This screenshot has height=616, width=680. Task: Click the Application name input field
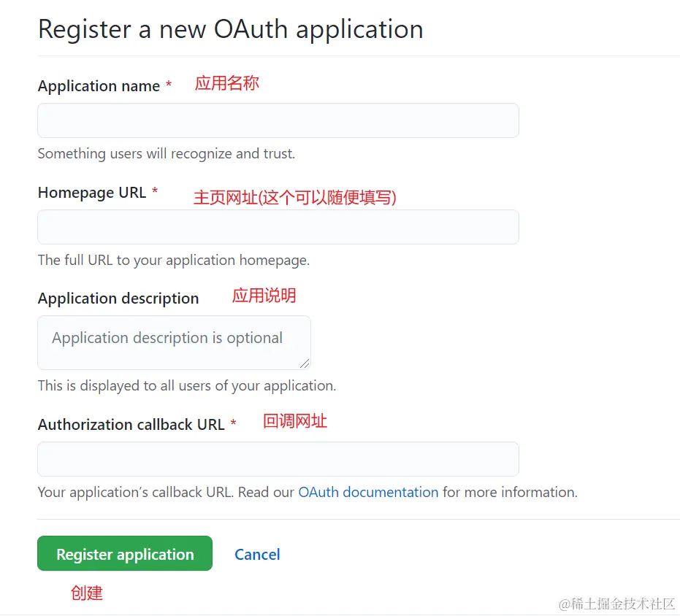pyautogui.click(x=278, y=120)
